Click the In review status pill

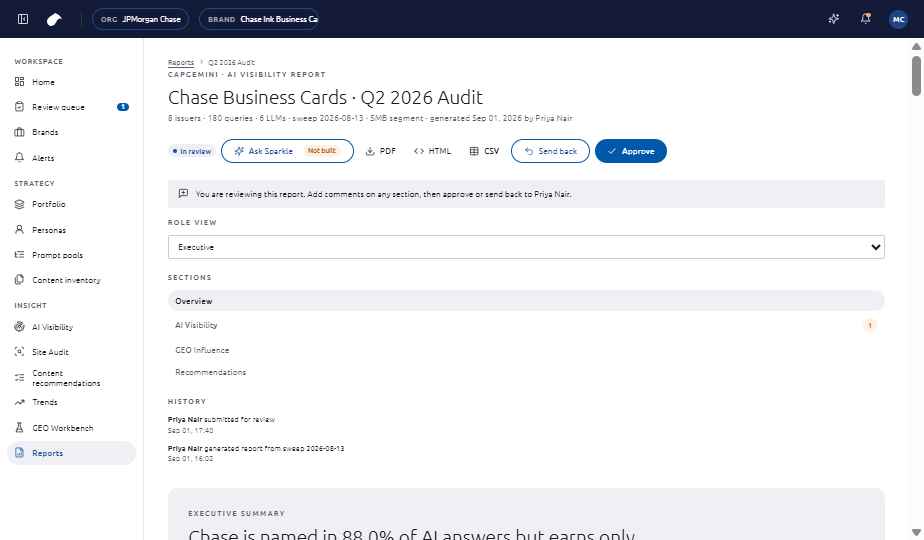point(192,152)
